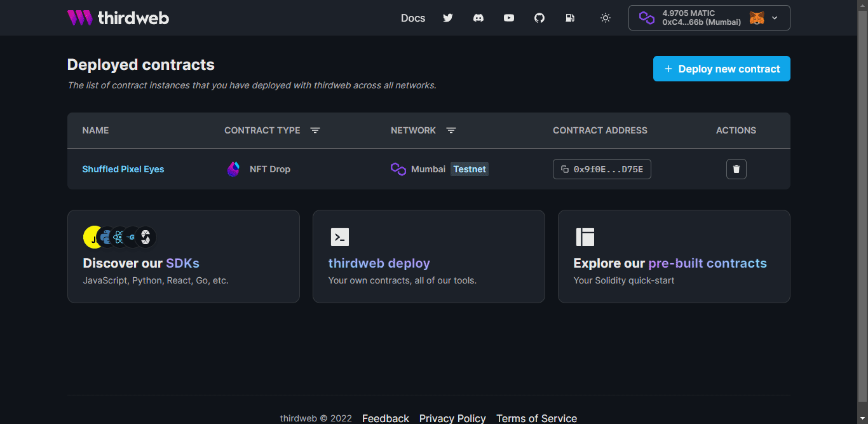Select the Python SDK icon
The width and height of the screenshot is (868, 424).
click(105, 236)
